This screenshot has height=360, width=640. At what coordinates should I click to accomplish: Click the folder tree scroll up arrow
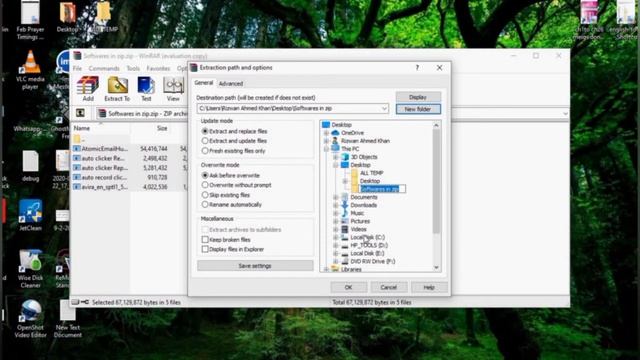point(436,125)
